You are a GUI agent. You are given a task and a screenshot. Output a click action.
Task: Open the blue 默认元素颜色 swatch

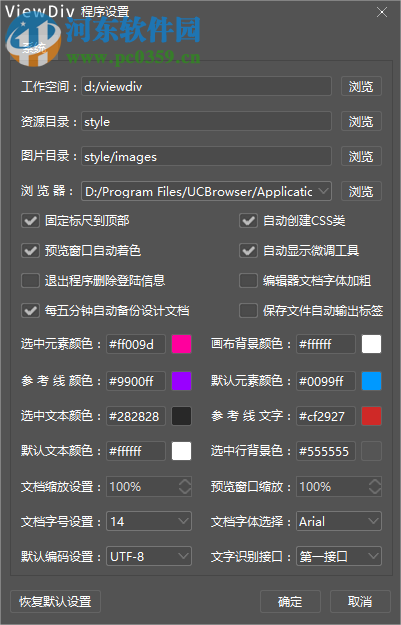[372, 381]
